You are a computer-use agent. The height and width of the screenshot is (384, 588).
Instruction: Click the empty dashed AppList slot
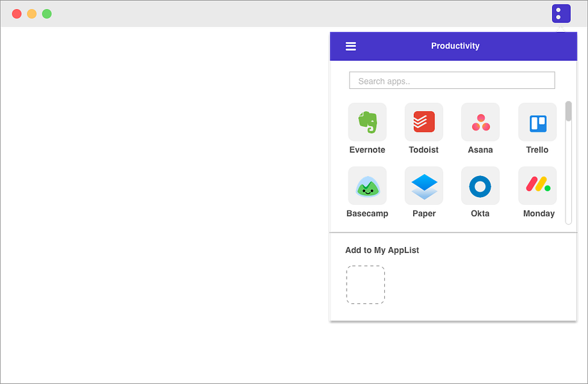point(365,284)
